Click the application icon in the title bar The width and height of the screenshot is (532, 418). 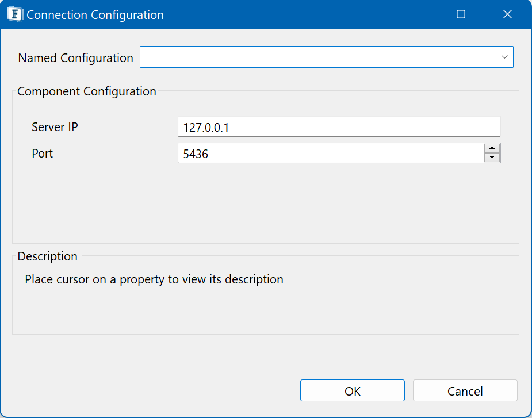coord(15,14)
